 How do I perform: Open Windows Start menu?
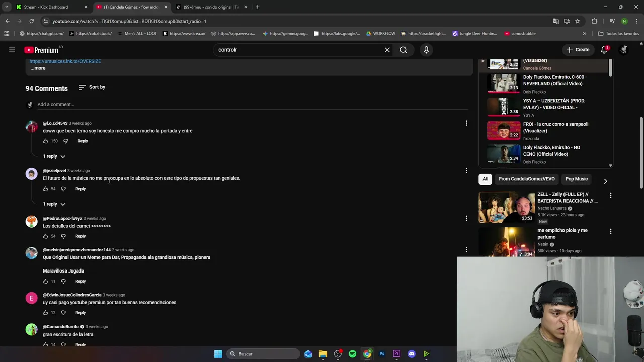pyautogui.click(x=218, y=354)
